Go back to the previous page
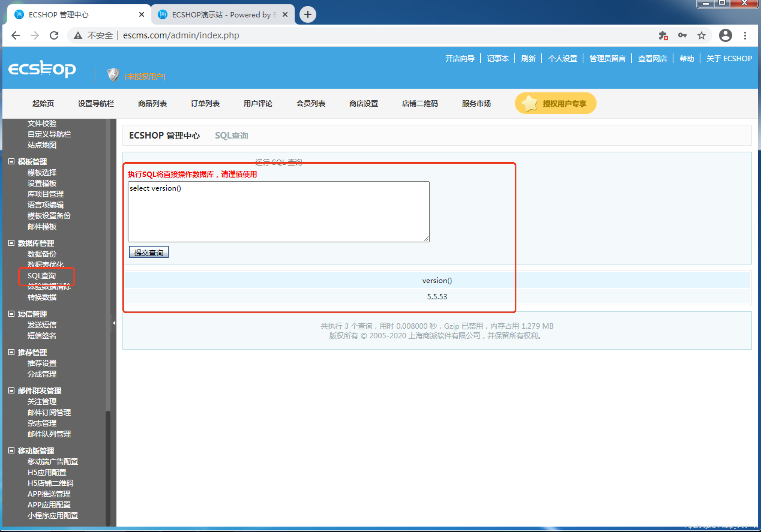761x532 pixels. point(16,35)
